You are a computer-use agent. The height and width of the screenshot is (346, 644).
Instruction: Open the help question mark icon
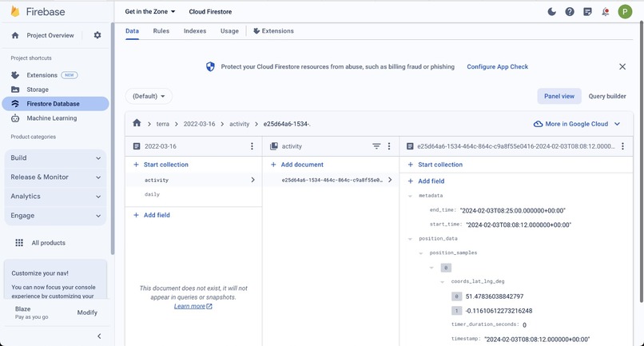(x=570, y=12)
